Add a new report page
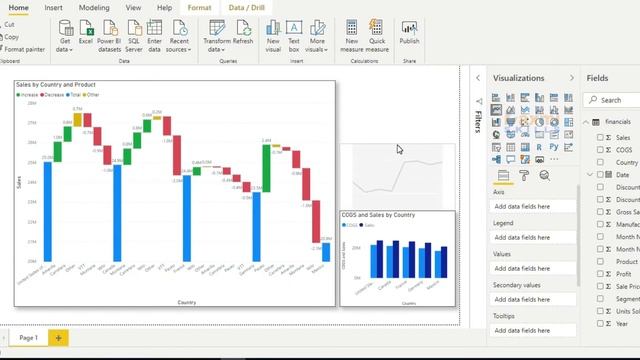Screen dimensions: 640x360 tap(58, 338)
